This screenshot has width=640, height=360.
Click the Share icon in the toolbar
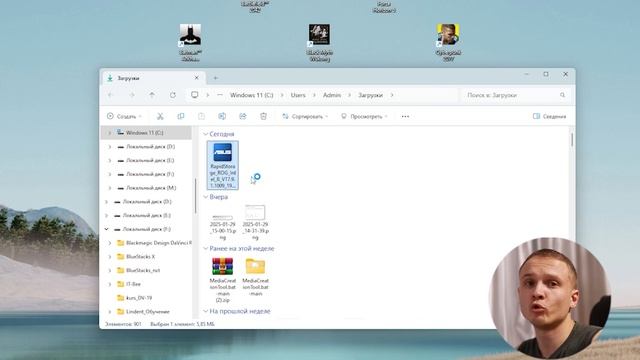pos(243,116)
